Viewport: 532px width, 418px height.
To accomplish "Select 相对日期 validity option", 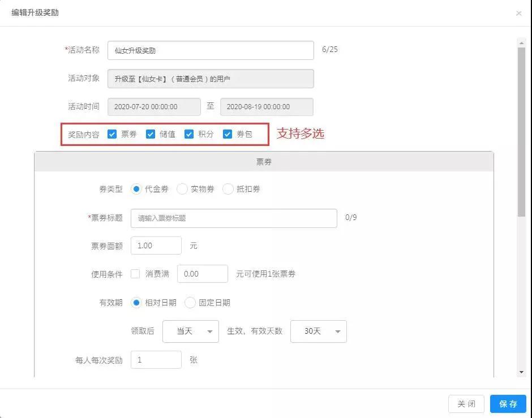I will point(136,303).
